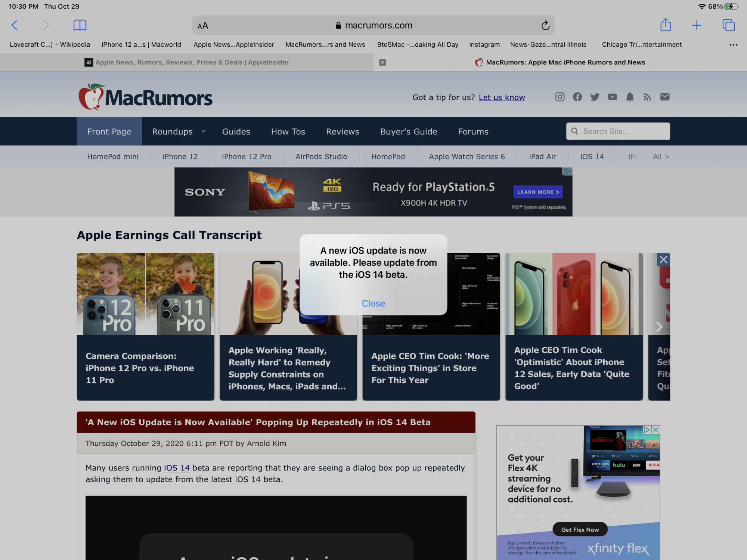Open the Guides menu item
Image resolution: width=747 pixels, height=560 pixels.
pos(236,131)
